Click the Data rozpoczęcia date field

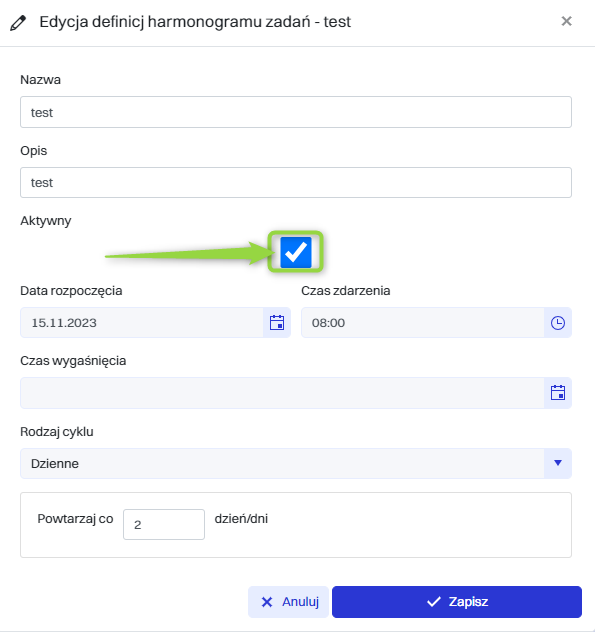click(x=142, y=323)
